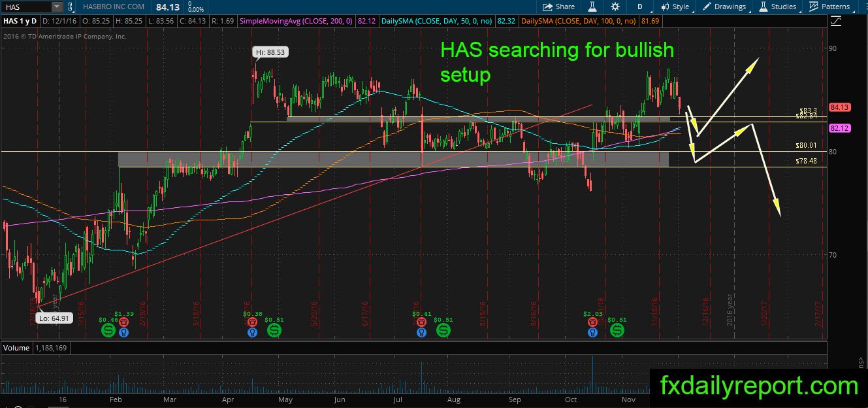Click the HAS 1 y D chart label

[20, 22]
